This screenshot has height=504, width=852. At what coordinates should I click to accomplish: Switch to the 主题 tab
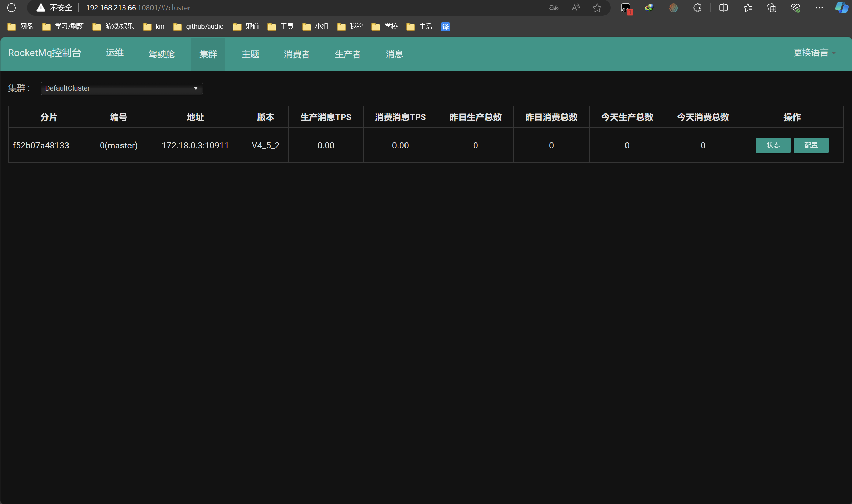pos(250,54)
